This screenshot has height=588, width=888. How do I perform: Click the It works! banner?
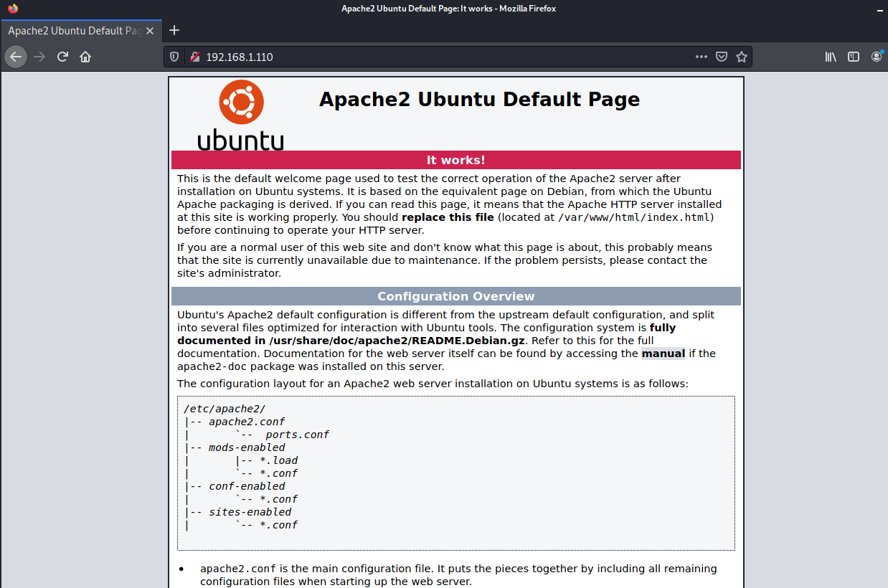456,159
